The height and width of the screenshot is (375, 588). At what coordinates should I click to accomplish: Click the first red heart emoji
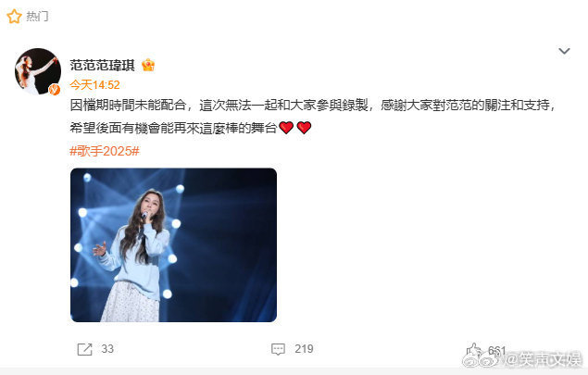pos(286,128)
